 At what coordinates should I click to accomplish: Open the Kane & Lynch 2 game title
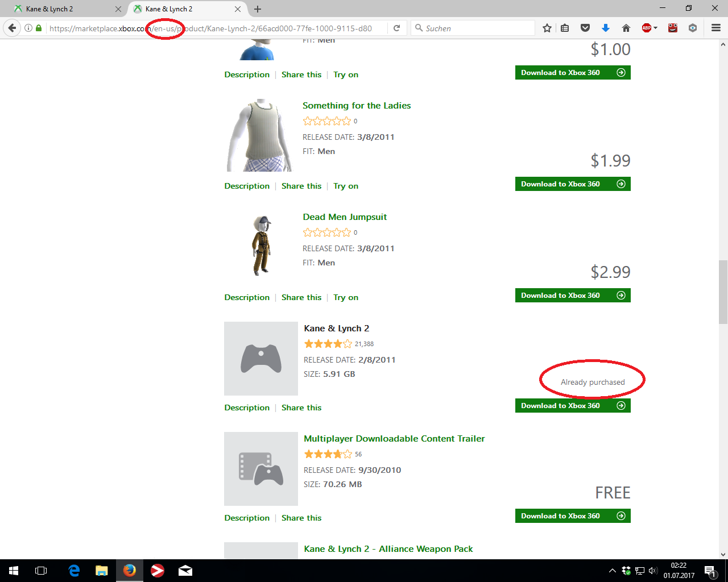click(x=337, y=329)
